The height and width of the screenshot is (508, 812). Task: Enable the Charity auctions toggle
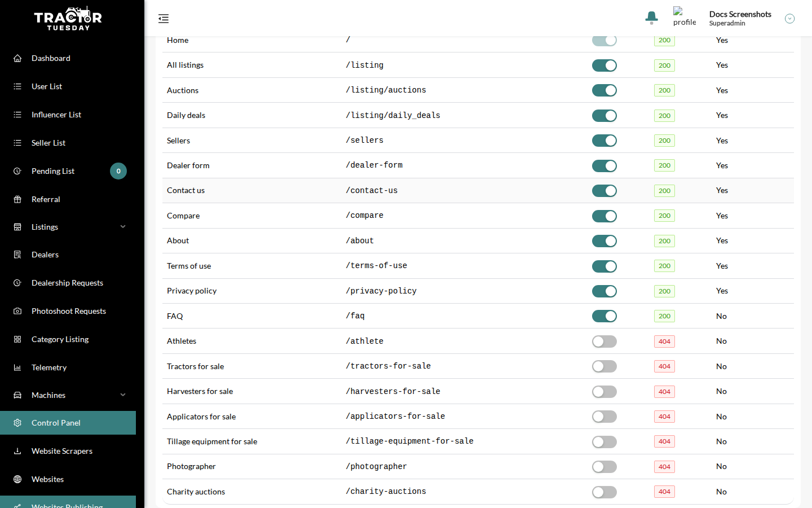(604, 492)
